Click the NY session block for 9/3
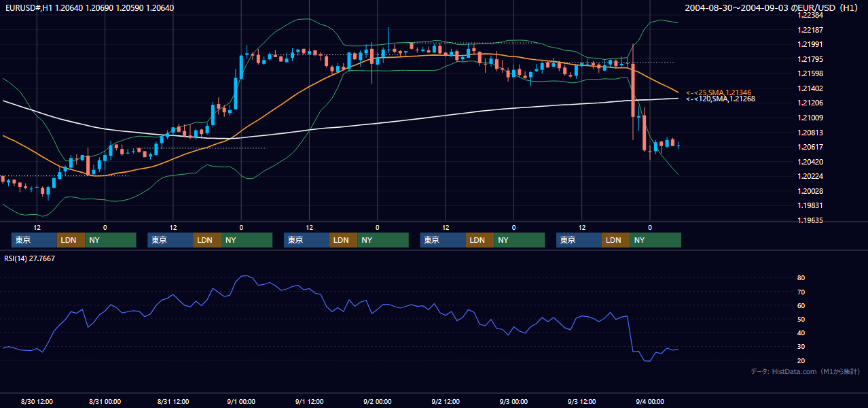 pyautogui.click(x=655, y=240)
